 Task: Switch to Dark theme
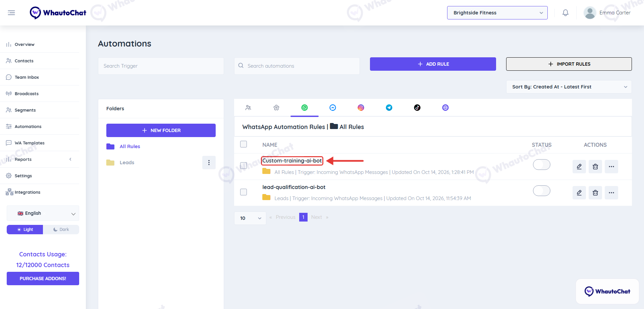61,230
